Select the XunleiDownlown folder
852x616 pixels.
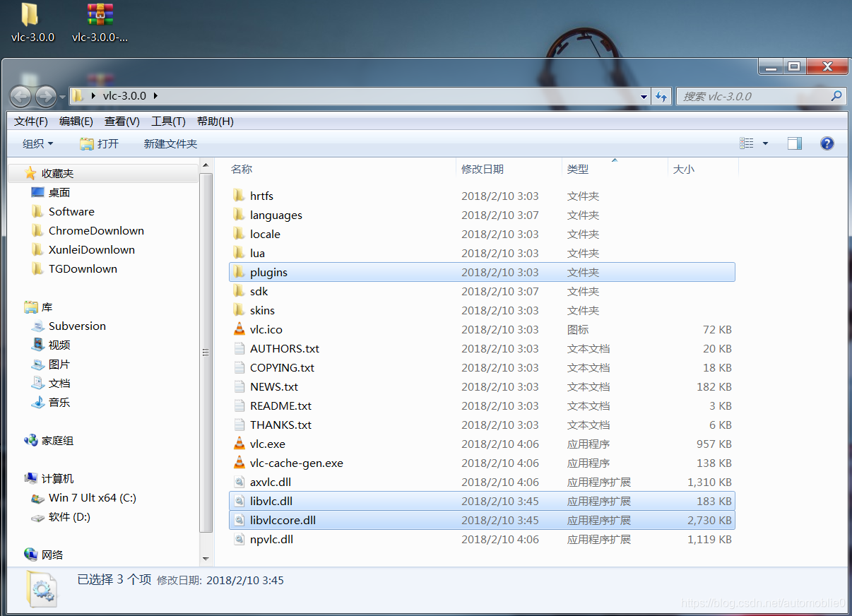click(x=92, y=249)
